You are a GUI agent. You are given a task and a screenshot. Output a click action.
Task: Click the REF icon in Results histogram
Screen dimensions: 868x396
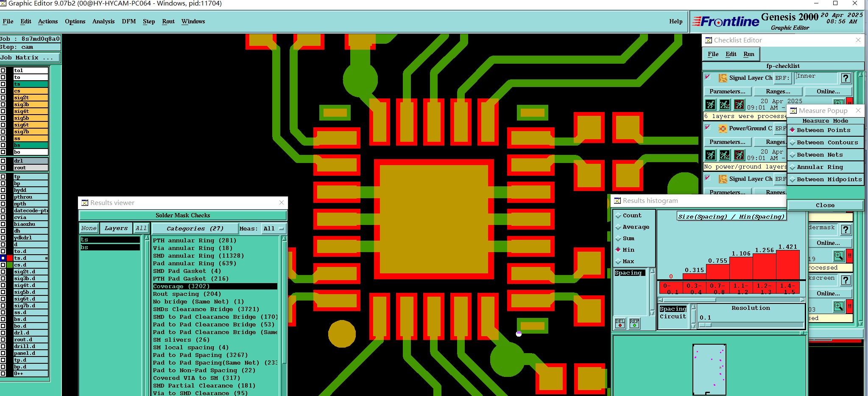click(x=634, y=323)
